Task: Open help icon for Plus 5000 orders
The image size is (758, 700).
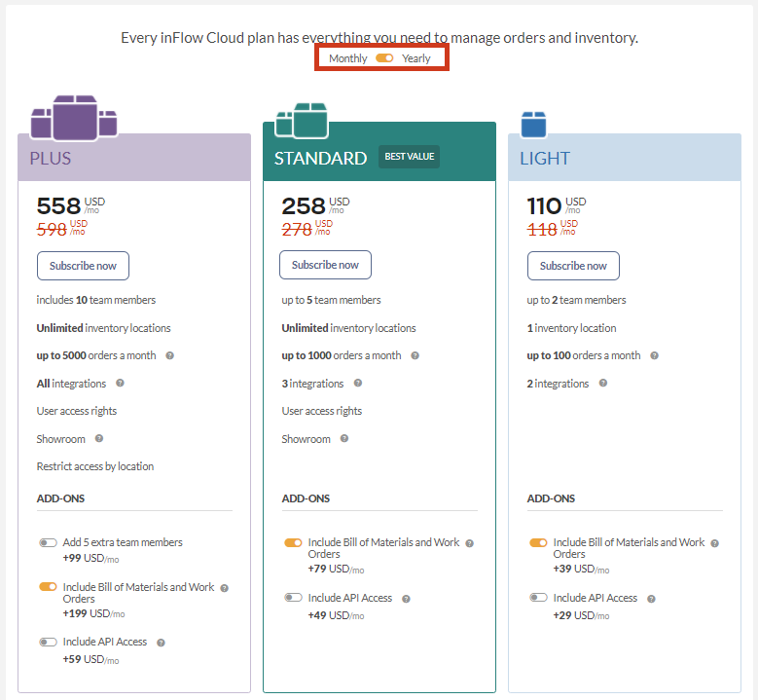Action: click(169, 355)
